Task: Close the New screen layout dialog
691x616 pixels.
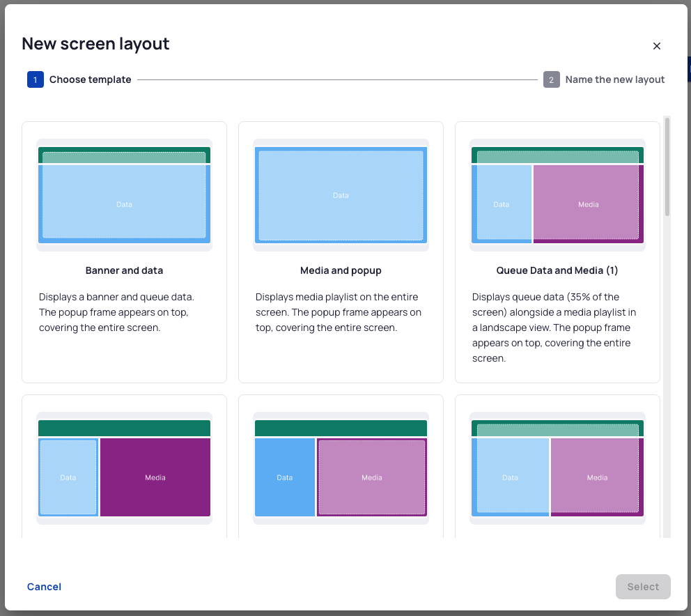Action: coord(656,46)
